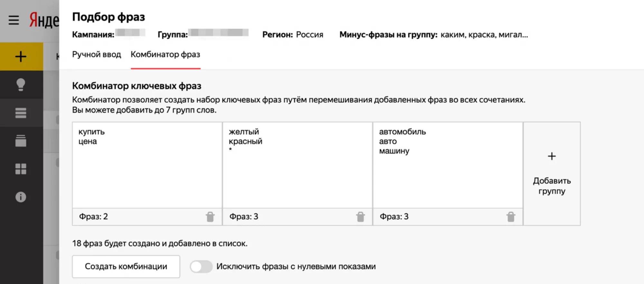Click the plus icon to add group
This screenshot has width=644, height=284.
point(552,156)
